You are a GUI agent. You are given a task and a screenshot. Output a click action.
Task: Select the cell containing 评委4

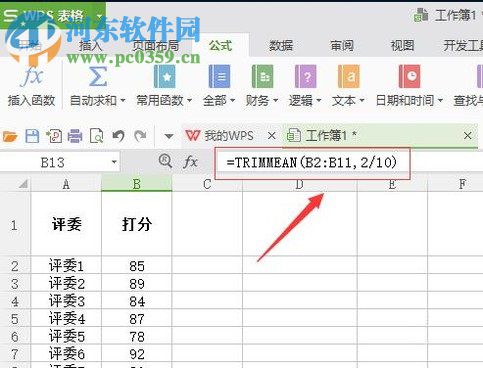coord(66,319)
